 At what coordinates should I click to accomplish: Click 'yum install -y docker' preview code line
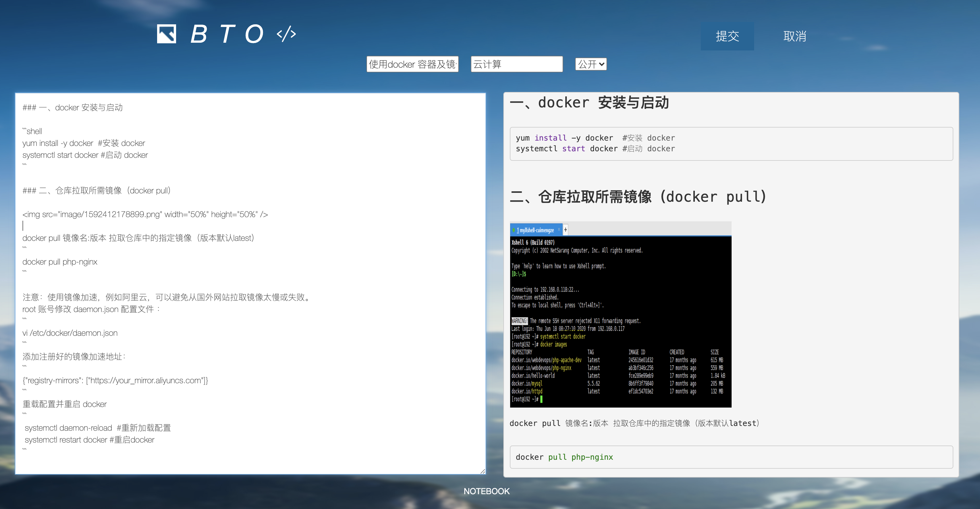595,138
